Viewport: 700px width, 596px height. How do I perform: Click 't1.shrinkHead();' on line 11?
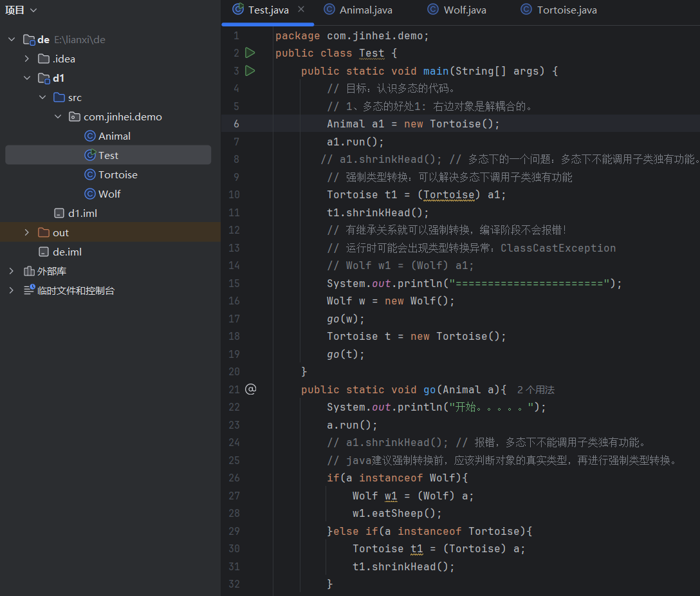pyautogui.click(x=378, y=212)
